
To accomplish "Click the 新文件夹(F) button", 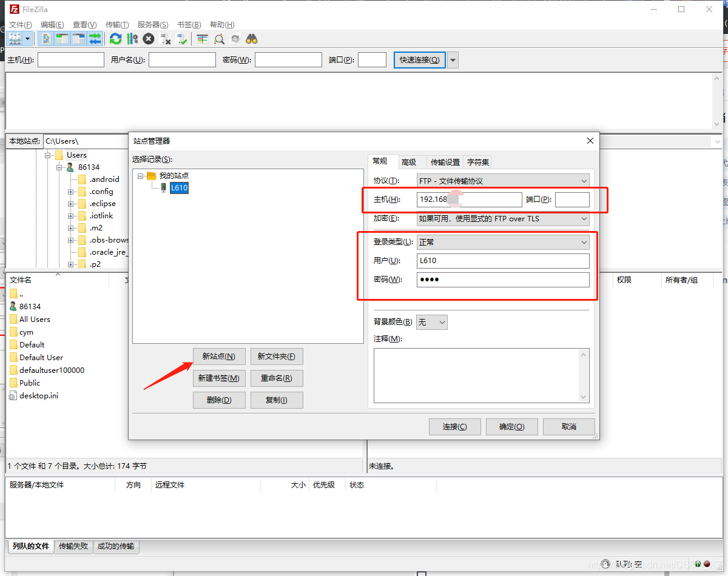I will pyautogui.click(x=277, y=357).
